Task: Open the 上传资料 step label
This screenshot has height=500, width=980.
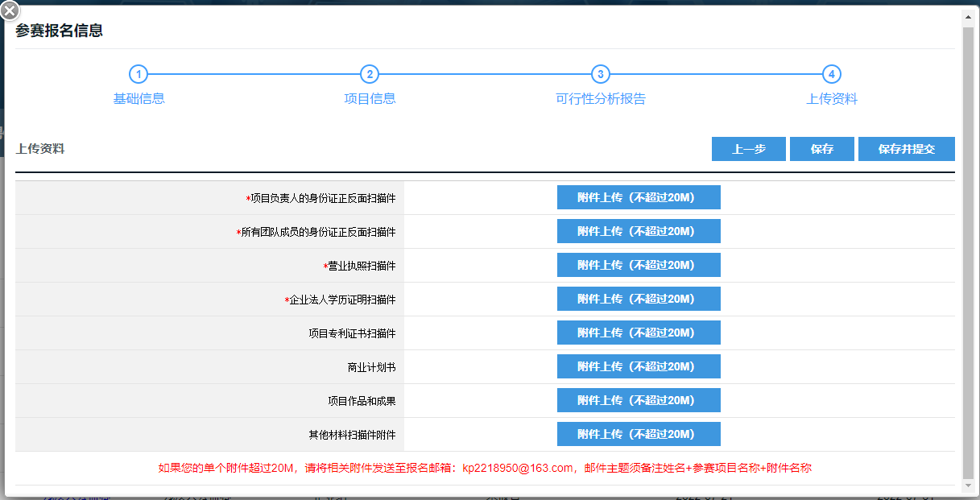Action: click(x=832, y=99)
